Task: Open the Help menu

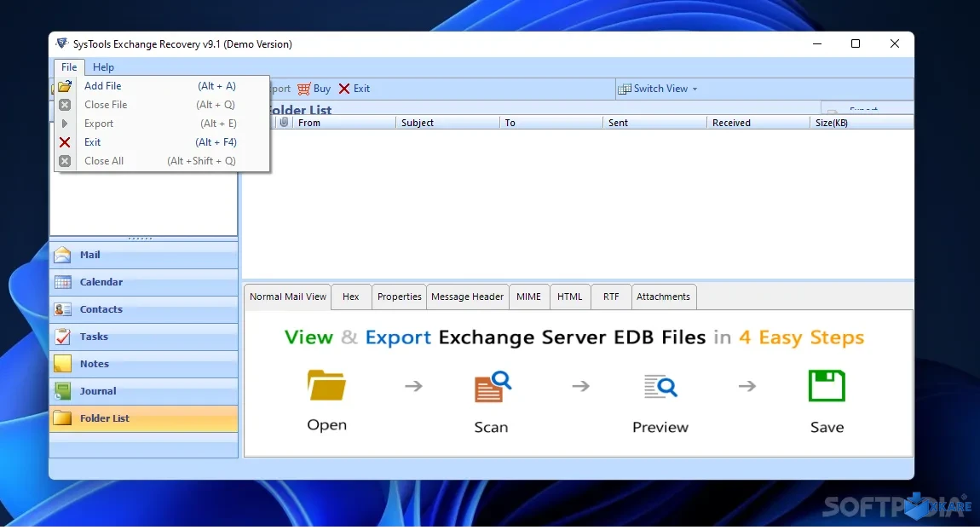Action: click(103, 66)
